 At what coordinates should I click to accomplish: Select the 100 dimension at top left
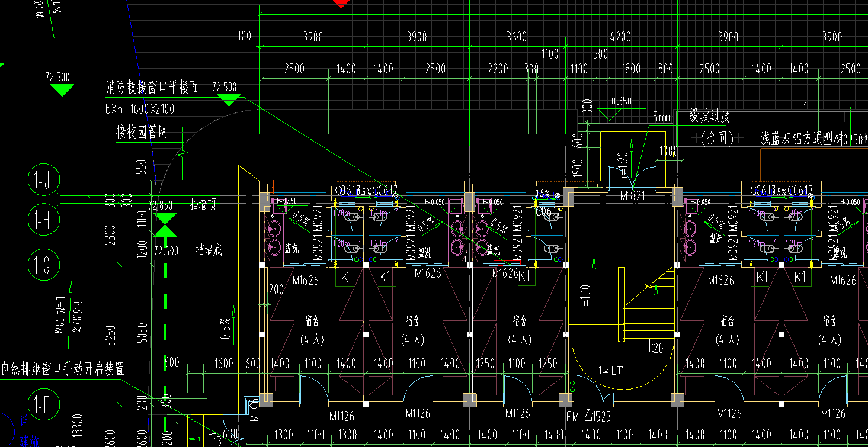tap(245, 37)
